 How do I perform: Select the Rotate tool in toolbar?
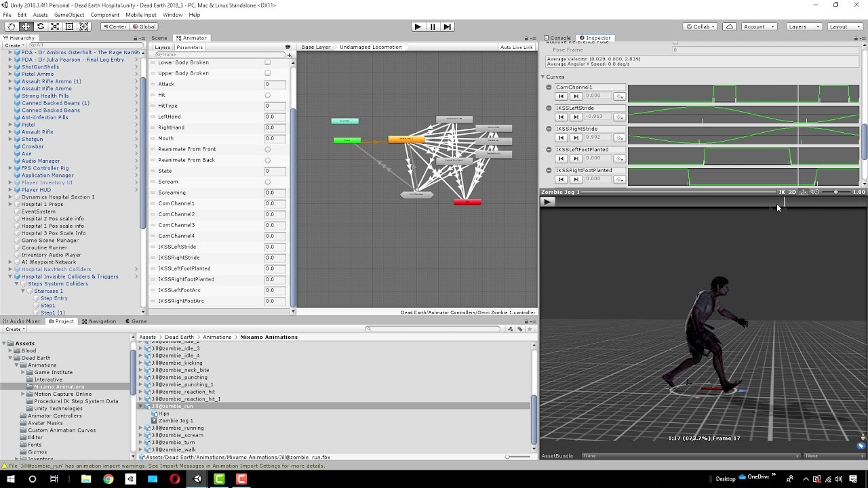[x=41, y=26]
